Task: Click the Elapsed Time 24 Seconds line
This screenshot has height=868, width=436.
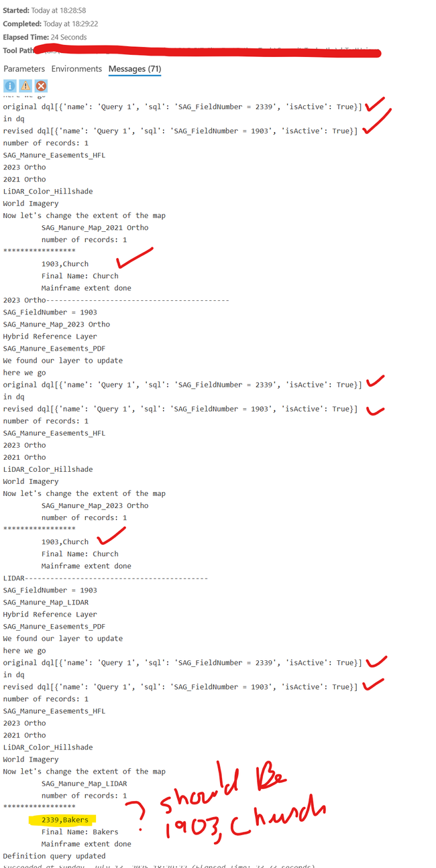Action: pyautogui.click(x=45, y=38)
